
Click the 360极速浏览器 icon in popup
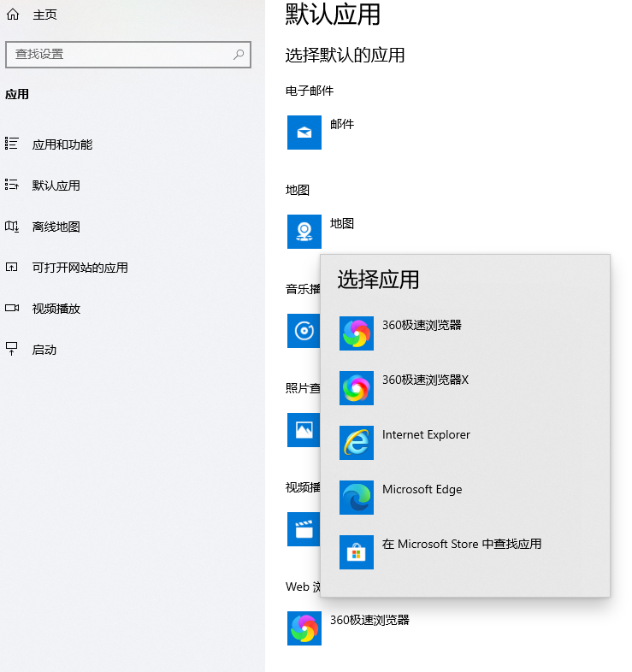coord(357,333)
